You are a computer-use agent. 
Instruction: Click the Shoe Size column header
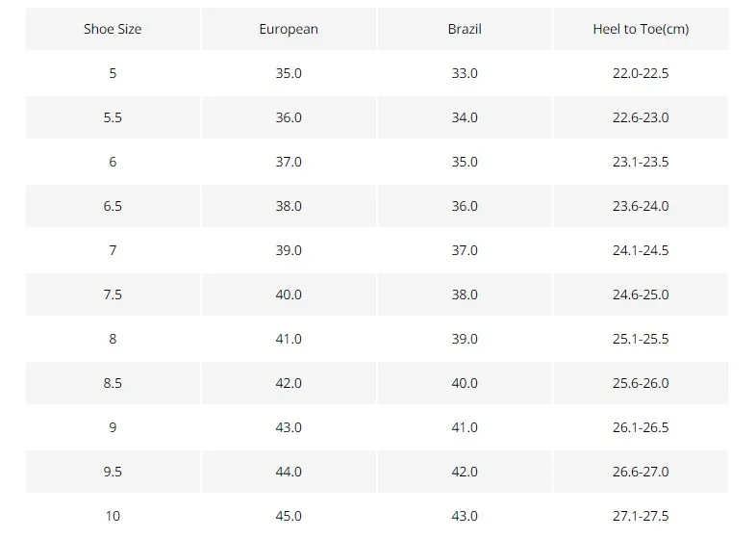pos(113,29)
